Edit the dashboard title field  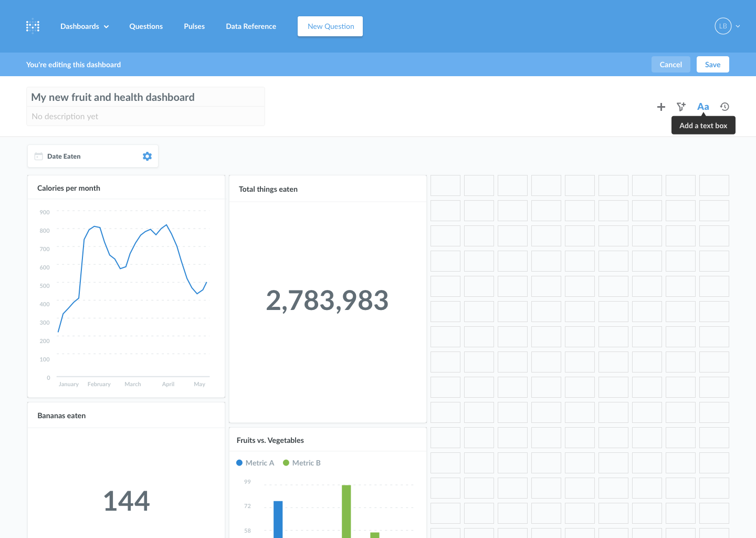point(113,97)
